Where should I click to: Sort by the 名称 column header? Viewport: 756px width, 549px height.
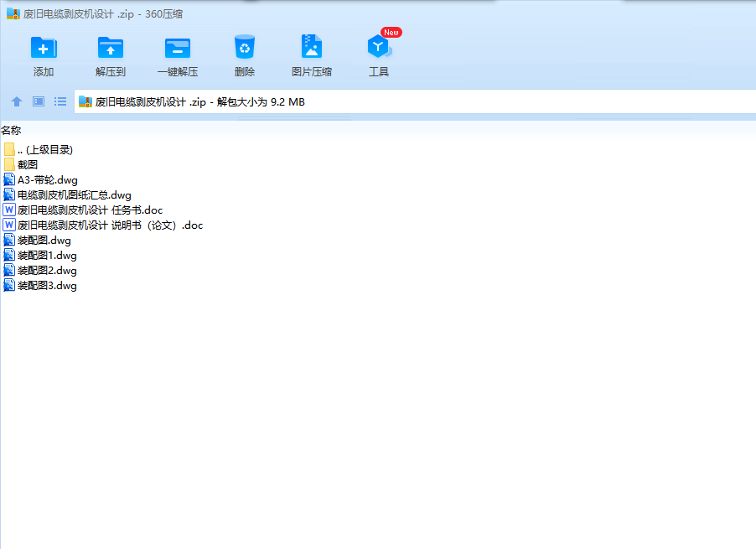coord(11,130)
